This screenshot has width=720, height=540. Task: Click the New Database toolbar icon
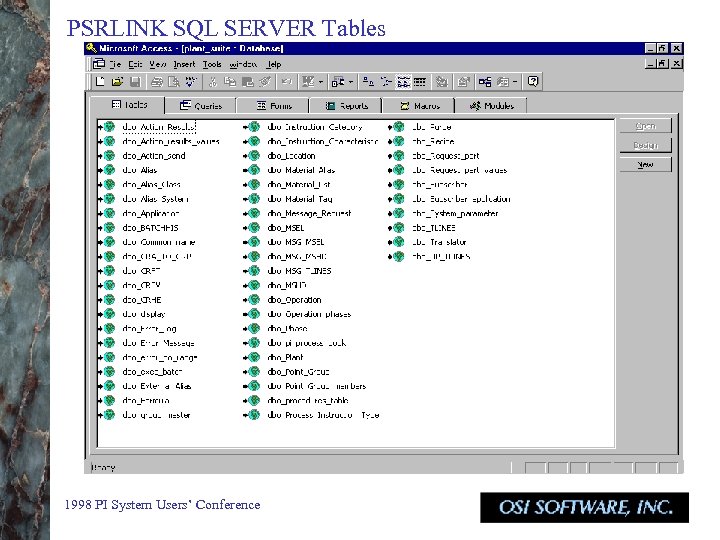coord(100,82)
